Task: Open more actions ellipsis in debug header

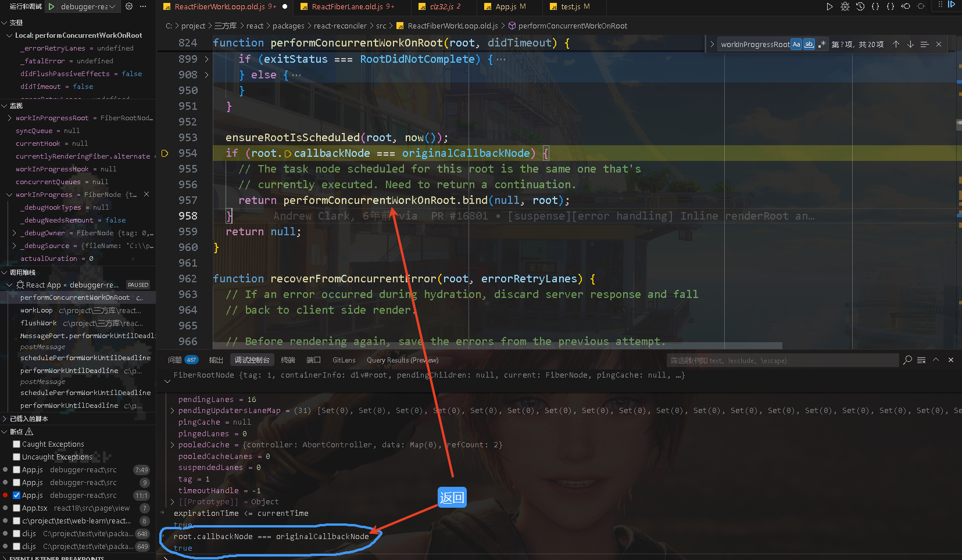Action: coord(143,6)
